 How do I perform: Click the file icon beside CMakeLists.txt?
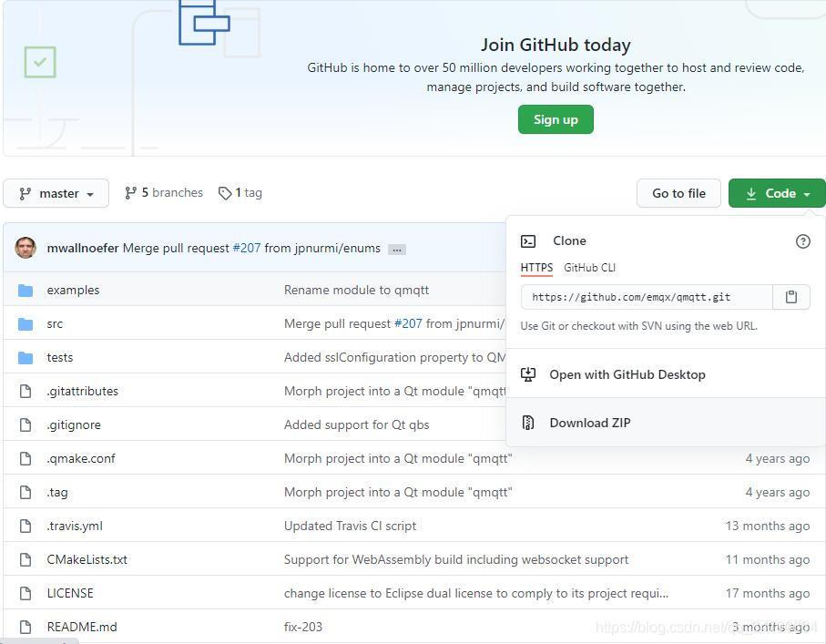[x=25, y=560]
